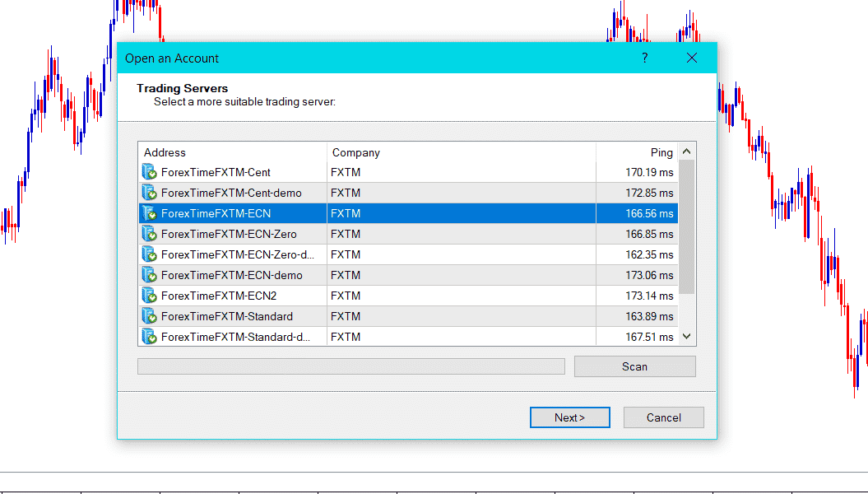Click the 166.56 ms ping value
The image size is (868, 494).
tap(649, 213)
